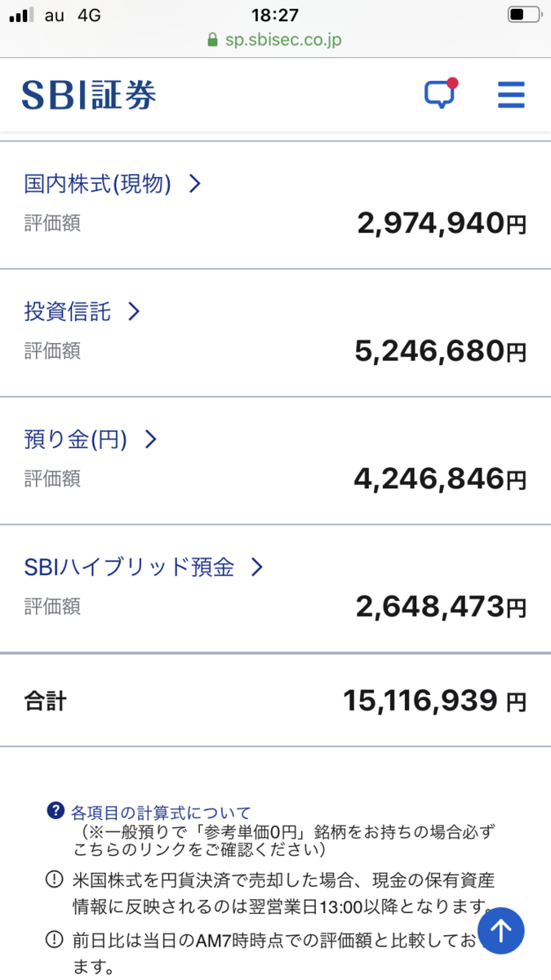Tap the lock icon in address bar

click(x=213, y=40)
